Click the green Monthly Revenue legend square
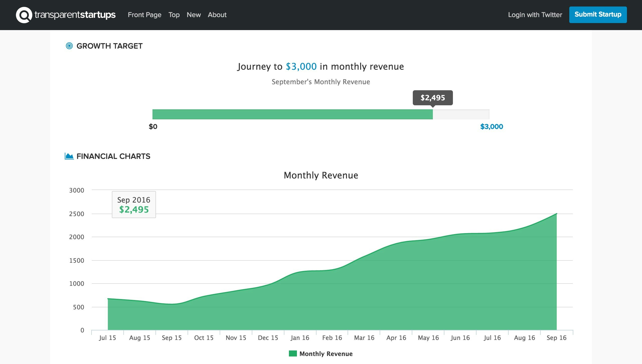Screen dimensions: 642x364 tap(293, 353)
